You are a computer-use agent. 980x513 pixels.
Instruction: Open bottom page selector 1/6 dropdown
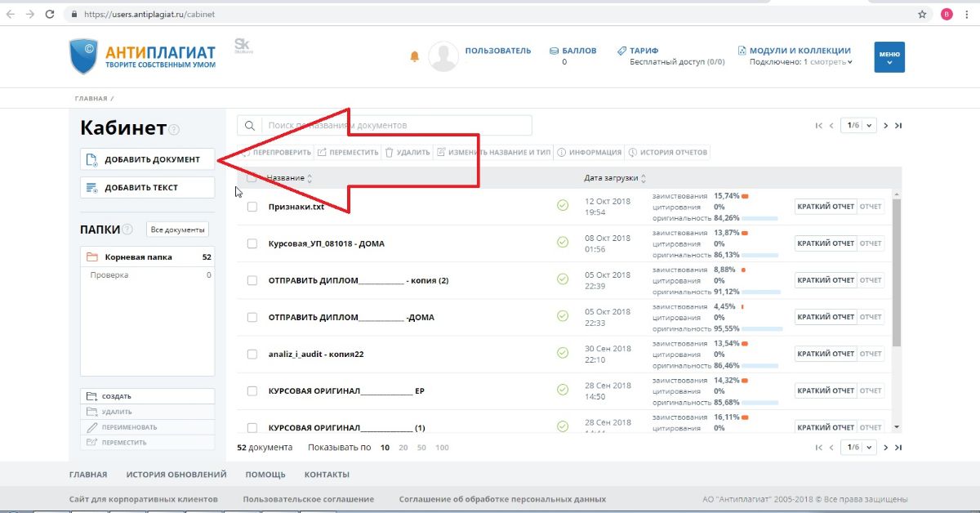(x=860, y=448)
